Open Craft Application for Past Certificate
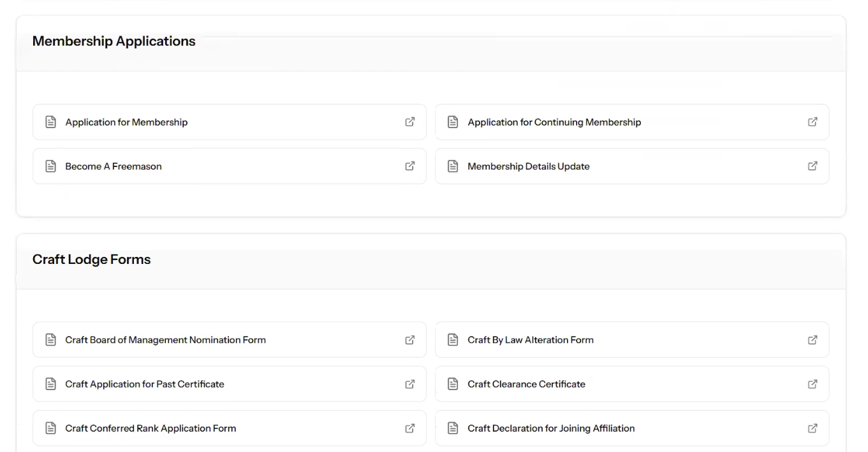Viewport: 868px width, 452px height. [x=145, y=384]
